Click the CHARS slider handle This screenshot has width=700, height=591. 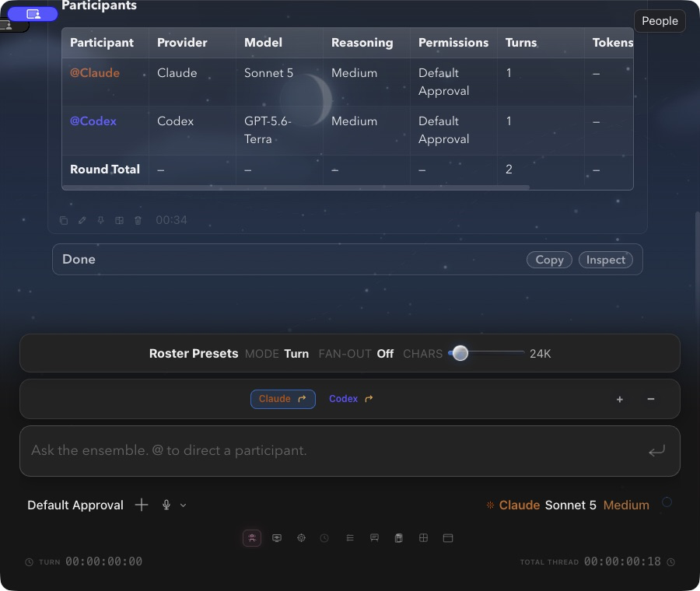pyautogui.click(x=460, y=353)
